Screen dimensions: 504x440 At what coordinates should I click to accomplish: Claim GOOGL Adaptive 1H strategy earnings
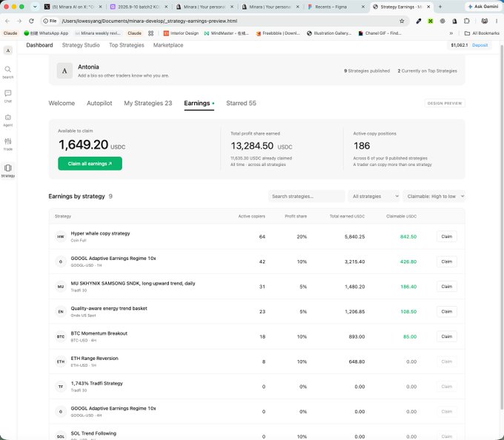pyautogui.click(x=447, y=261)
